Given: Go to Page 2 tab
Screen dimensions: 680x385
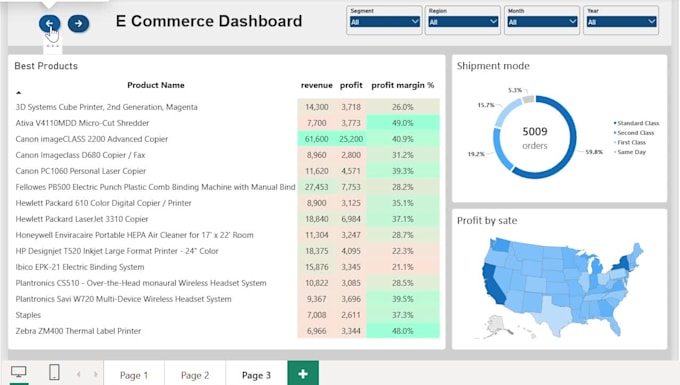Looking at the screenshot, I should 195,375.
